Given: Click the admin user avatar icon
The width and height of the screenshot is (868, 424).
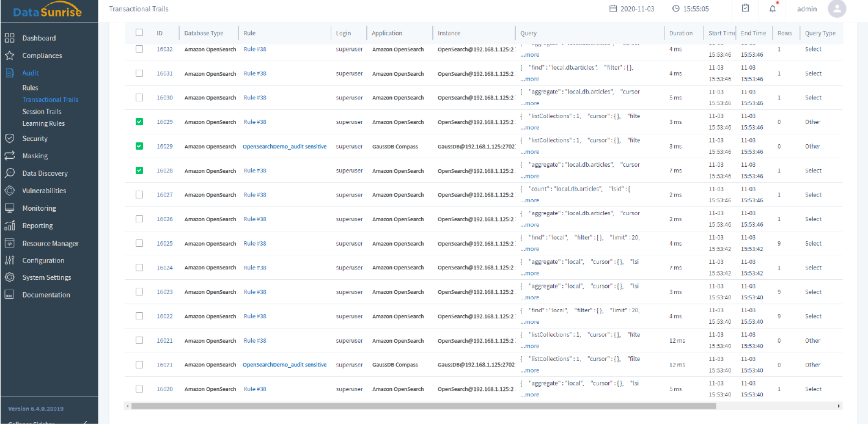Looking at the screenshot, I should click(x=836, y=9).
